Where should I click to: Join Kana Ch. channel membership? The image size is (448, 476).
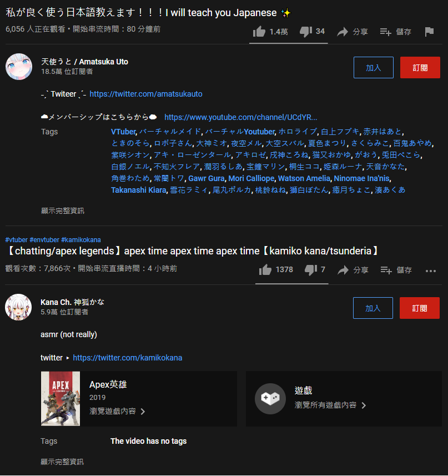click(373, 308)
